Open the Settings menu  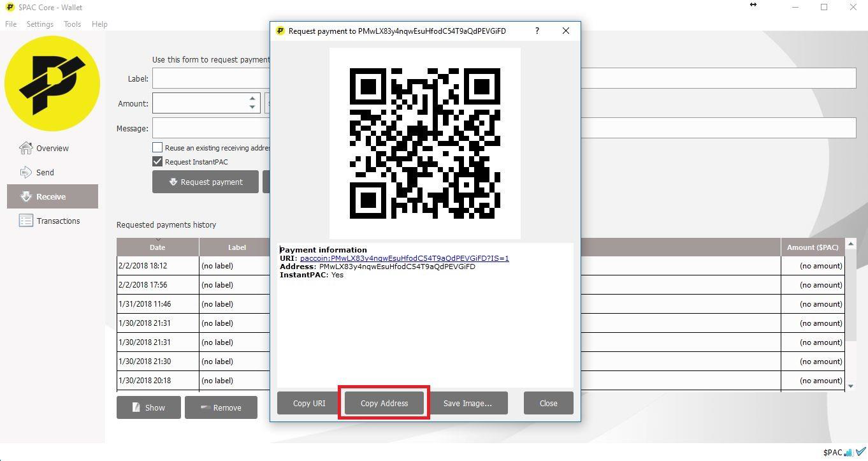click(x=40, y=24)
